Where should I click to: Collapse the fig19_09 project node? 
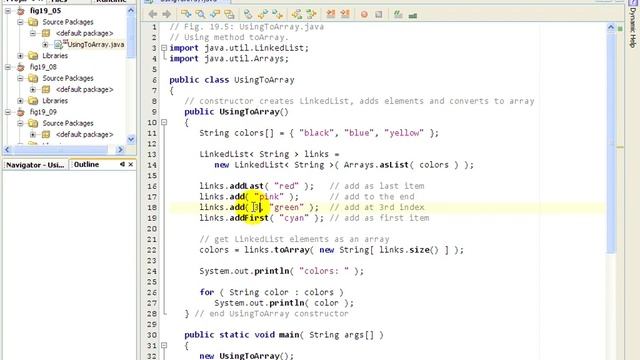(8, 112)
